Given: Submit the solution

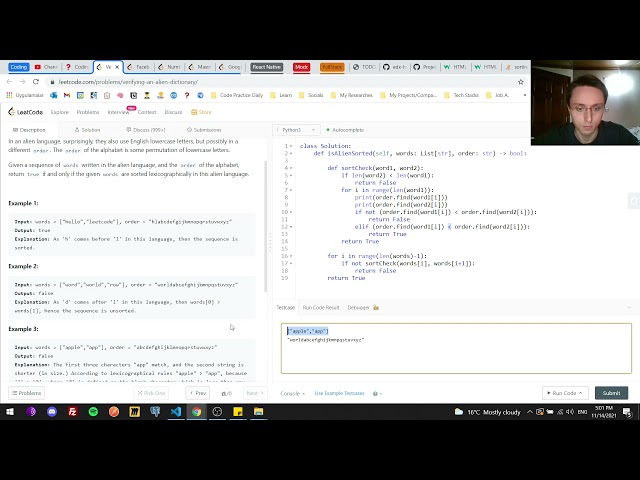Looking at the screenshot, I should tap(611, 393).
